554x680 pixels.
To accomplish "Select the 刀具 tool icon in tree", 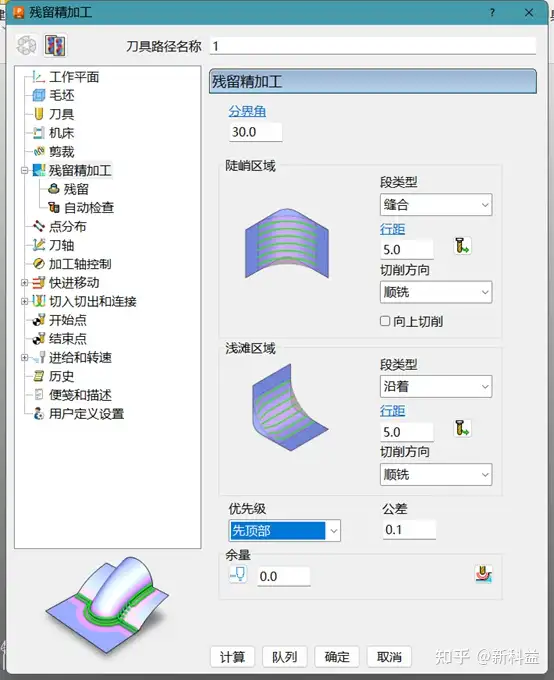I will [x=39, y=114].
